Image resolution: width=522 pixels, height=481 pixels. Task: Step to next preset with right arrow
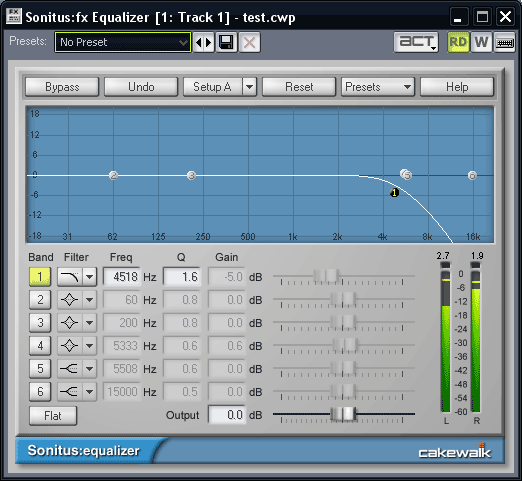coord(209,42)
